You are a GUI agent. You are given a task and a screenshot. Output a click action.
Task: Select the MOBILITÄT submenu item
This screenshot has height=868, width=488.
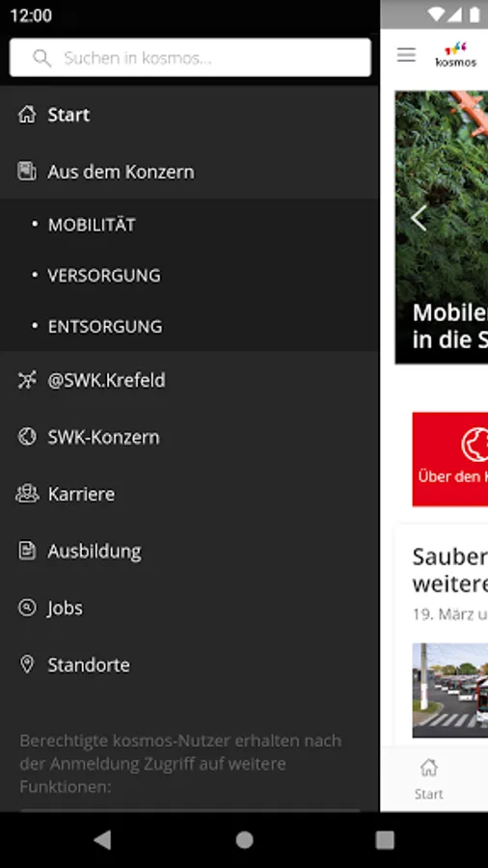coord(92,225)
